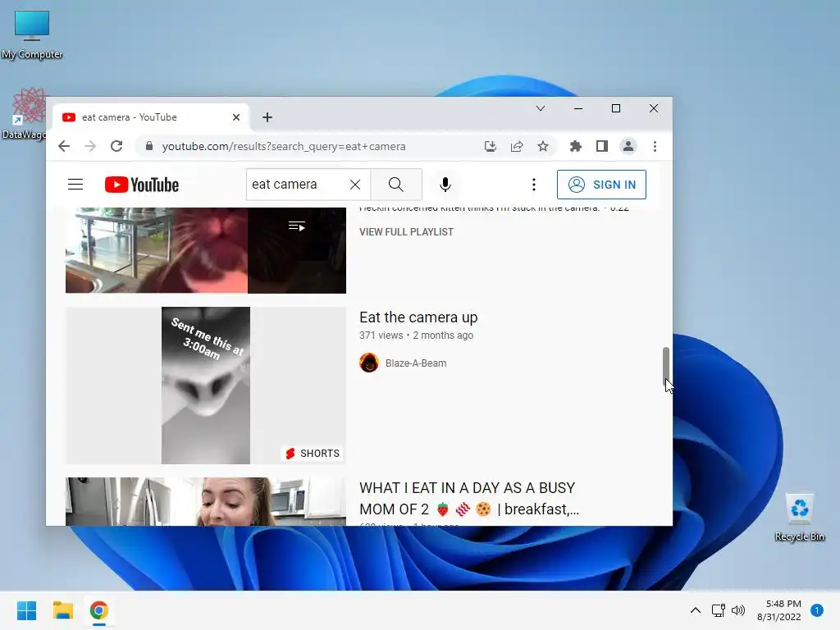840x630 pixels.
Task: Toggle Chrome side panel
Action: 601,146
